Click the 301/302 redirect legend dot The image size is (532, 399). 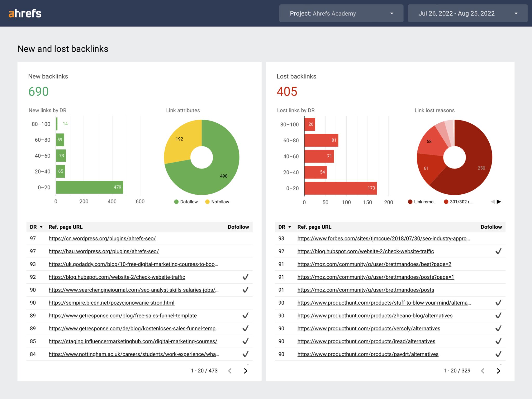click(447, 202)
